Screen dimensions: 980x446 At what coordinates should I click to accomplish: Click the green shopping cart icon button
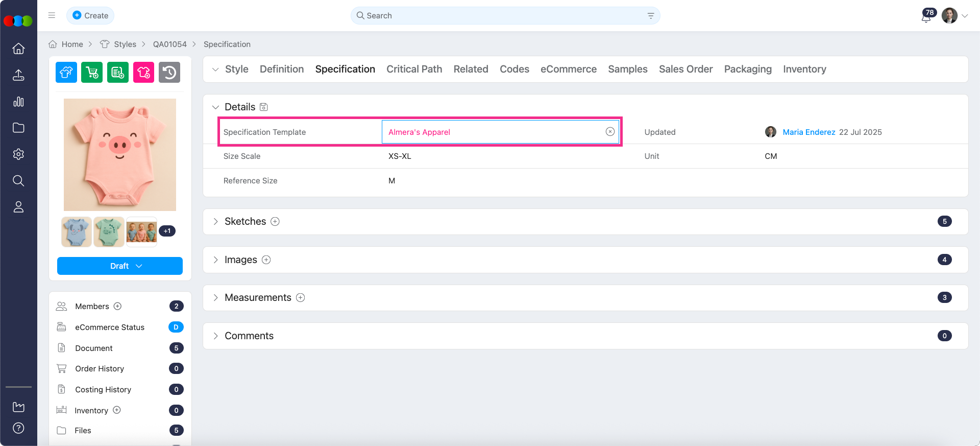coord(92,73)
